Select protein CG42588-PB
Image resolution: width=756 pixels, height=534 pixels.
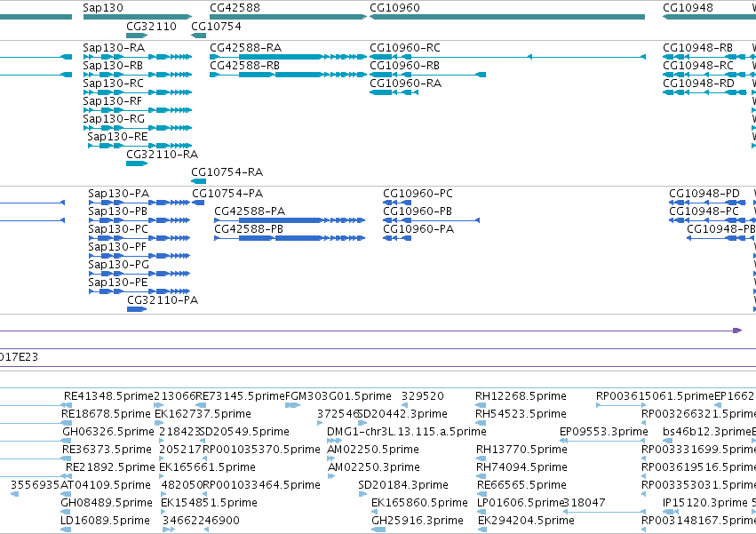(x=249, y=229)
